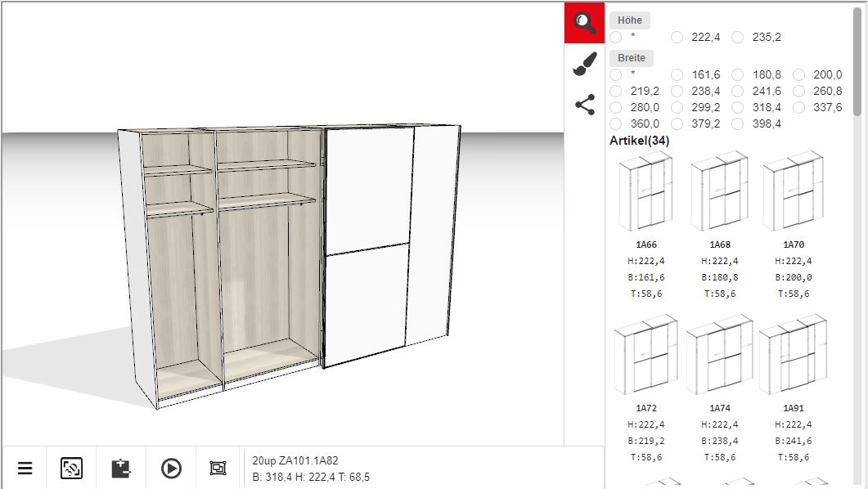Click the Artikel(34) heading
The width and height of the screenshot is (868, 489).
[640, 141]
